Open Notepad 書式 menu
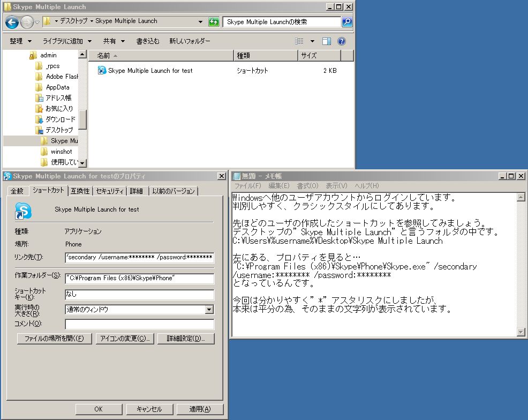Viewport: 528px width, 420px height. [x=307, y=185]
